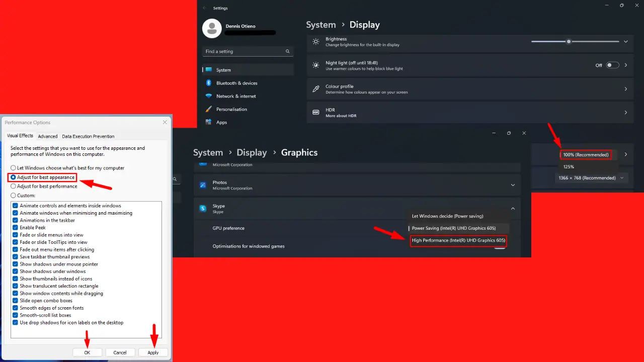Viewport: 644px width, 362px height.
Task: Click the Personalisation paintbrush icon
Action: coord(208,109)
